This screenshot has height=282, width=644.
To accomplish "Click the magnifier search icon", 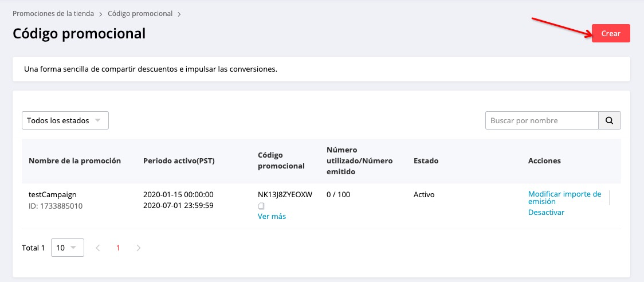I will [610, 120].
